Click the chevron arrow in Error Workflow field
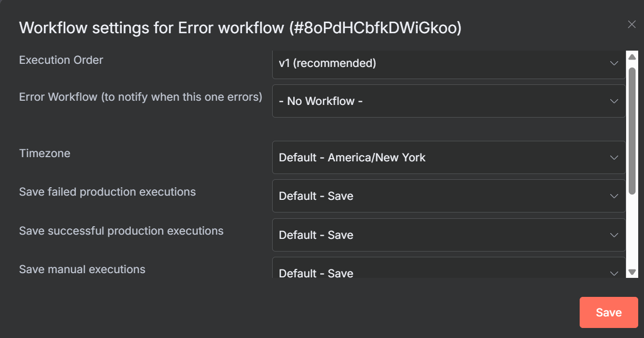Image resolution: width=644 pixels, height=338 pixels. click(x=614, y=101)
